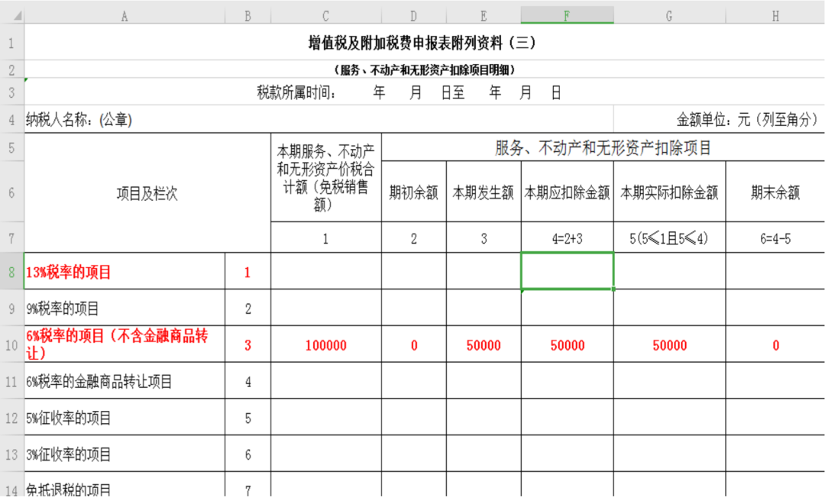Image resolution: width=825 pixels, height=504 pixels.
Task: Select row 6 header
Action: coord(11,192)
